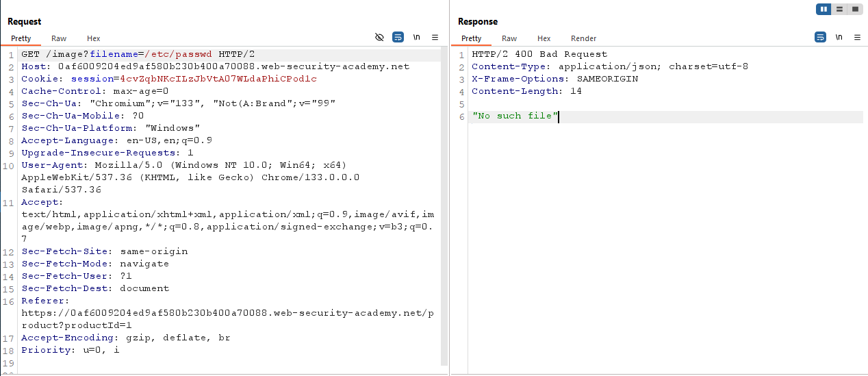Open the Request panel hamburger menu
Image resolution: width=868 pixels, height=376 pixels.
point(435,38)
